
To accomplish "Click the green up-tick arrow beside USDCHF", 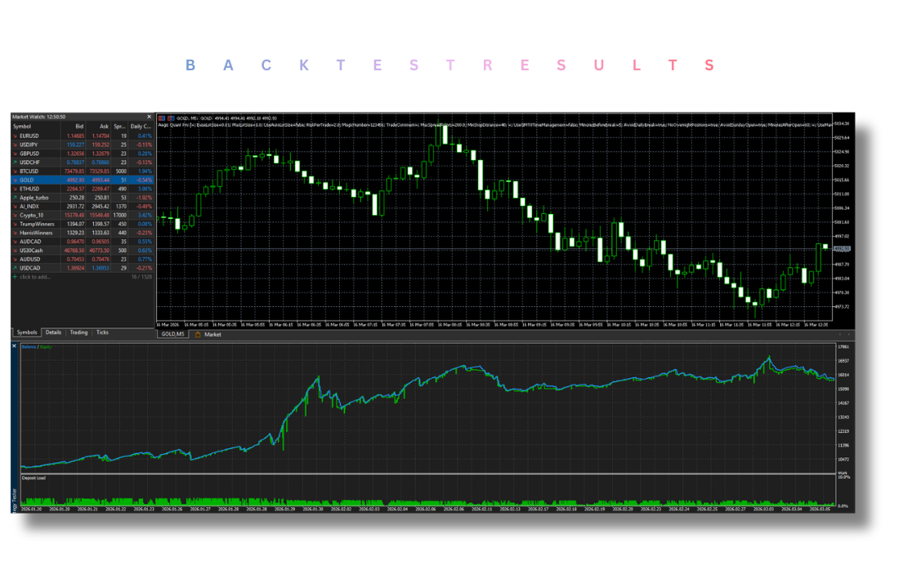I will pyautogui.click(x=16, y=163).
